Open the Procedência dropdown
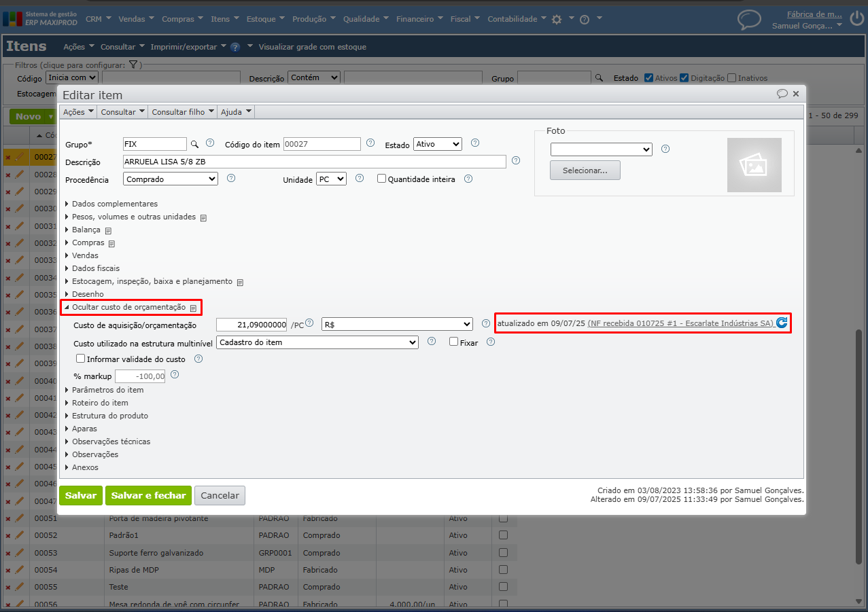This screenshot has width=868, height=612. coord(171,179)
